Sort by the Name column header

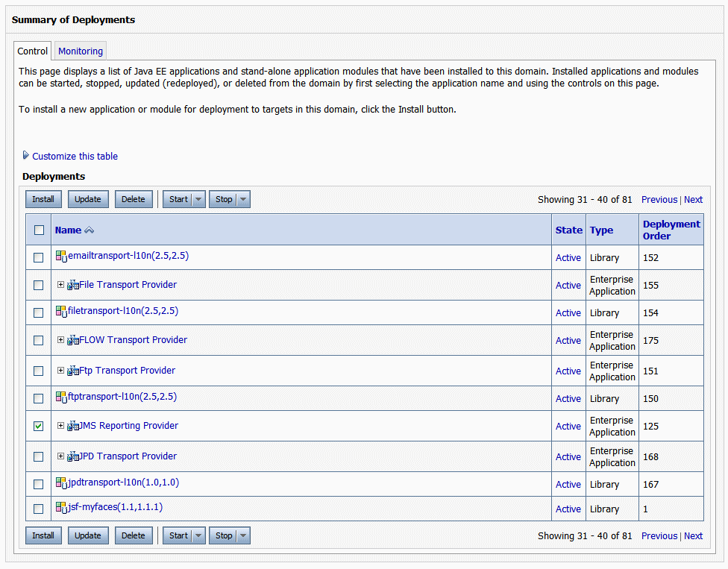(69, 230)
